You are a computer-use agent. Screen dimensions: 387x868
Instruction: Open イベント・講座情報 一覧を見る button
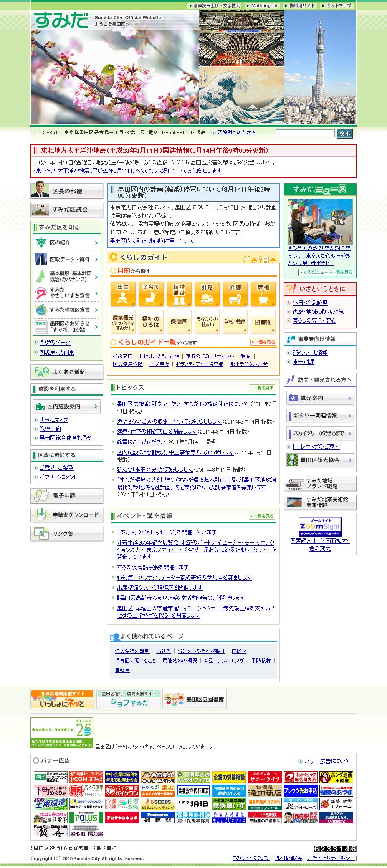click(262, 516)
